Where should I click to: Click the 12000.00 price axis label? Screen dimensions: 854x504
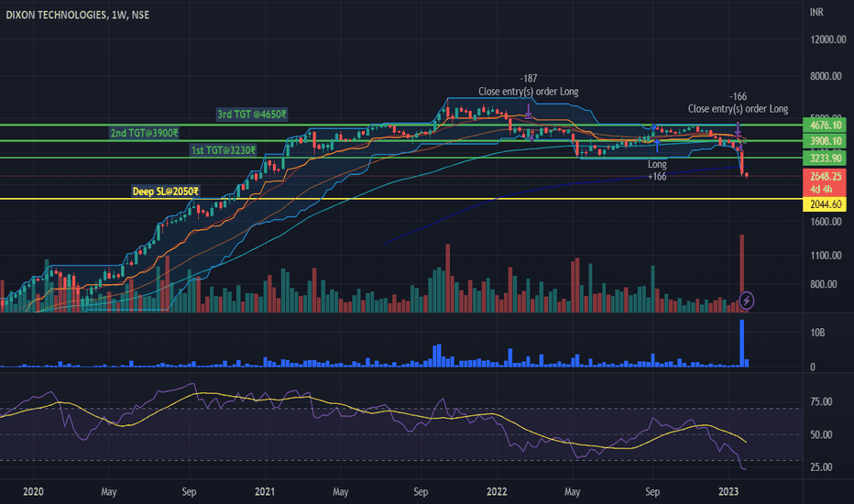[827, 39]
